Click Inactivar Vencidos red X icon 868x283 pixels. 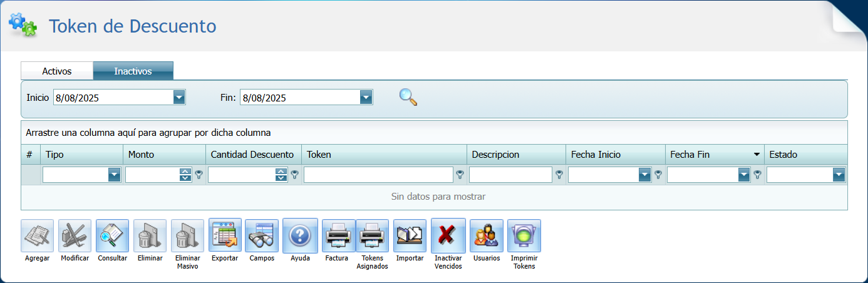coord(448,235)
